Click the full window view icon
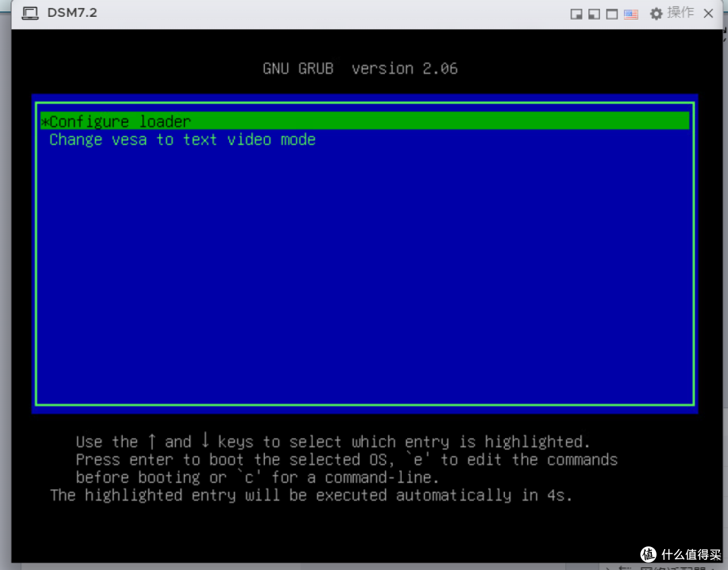Viewport: 728px width, 570px height. 612,14
